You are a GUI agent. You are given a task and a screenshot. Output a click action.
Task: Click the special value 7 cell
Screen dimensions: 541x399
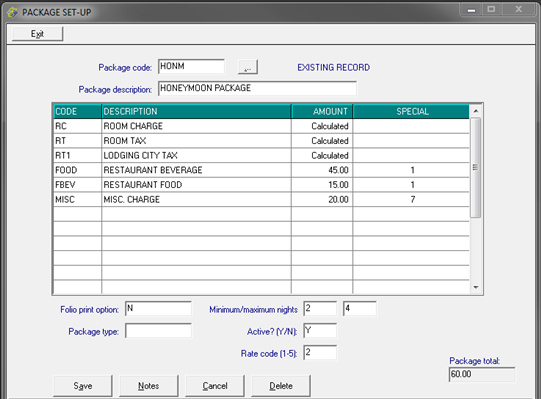pos(411,200)
